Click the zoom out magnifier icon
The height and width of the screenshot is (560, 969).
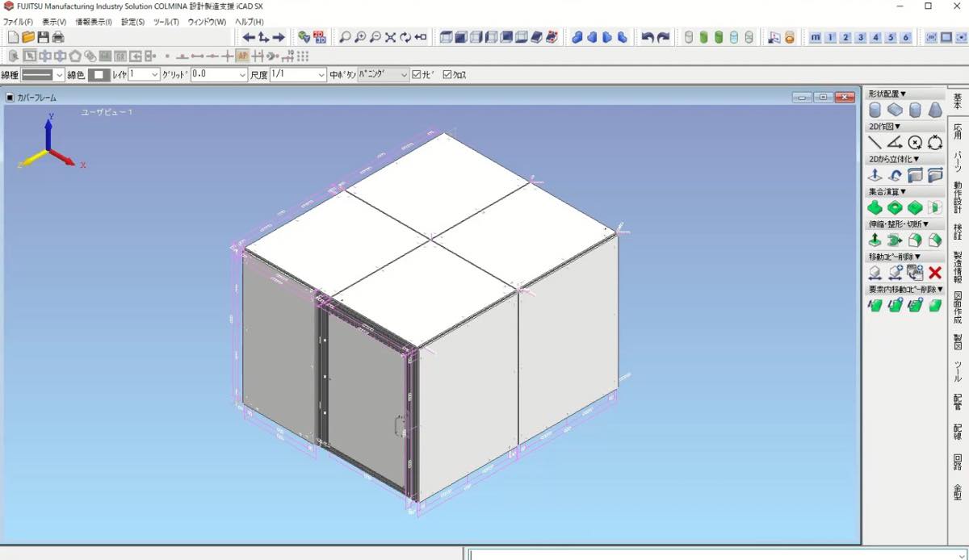click(375, 37)
